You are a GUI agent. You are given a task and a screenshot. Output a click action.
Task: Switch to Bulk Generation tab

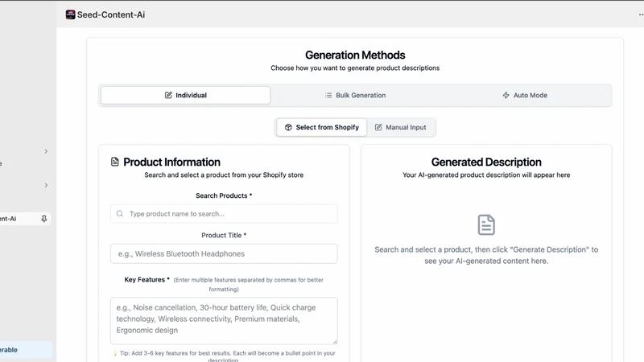click(x=355, y=95)
